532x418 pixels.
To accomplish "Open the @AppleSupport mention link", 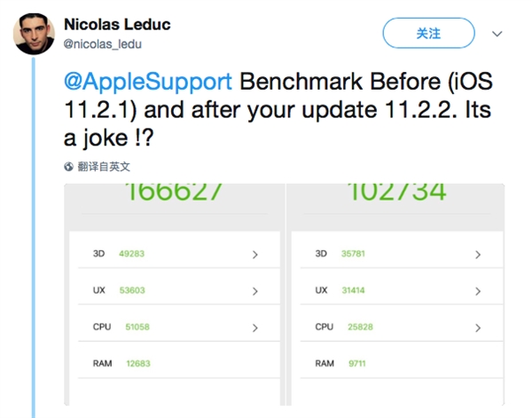I will [148, 82].
